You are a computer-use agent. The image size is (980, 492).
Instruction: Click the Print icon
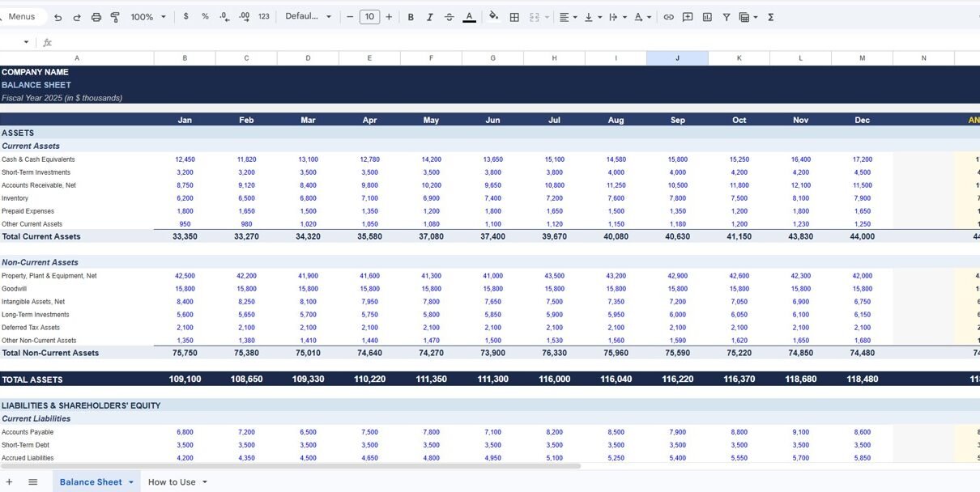pyautogui.click(x=96, y=17)
